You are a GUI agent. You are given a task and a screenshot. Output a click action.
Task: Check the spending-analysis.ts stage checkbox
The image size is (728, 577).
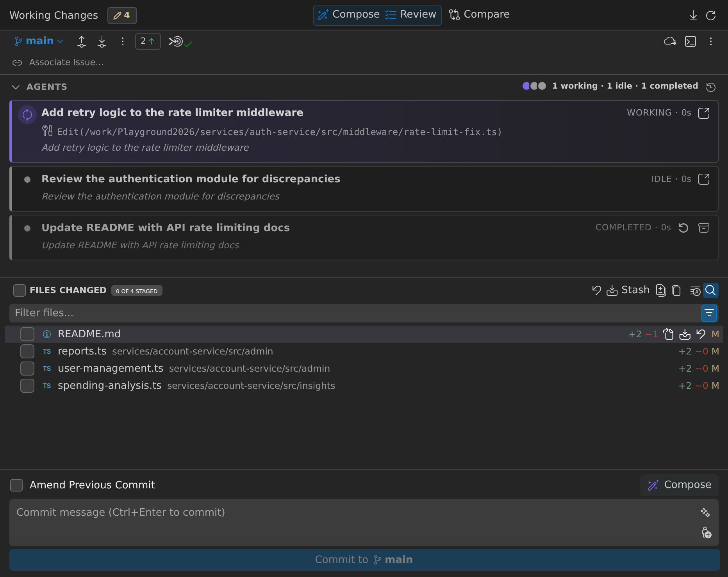pos(27,386)
